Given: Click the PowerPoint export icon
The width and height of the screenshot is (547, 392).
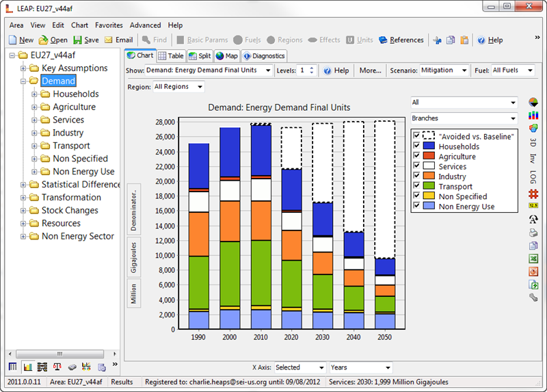Looking at the screenshot, I should coord(533,272).
